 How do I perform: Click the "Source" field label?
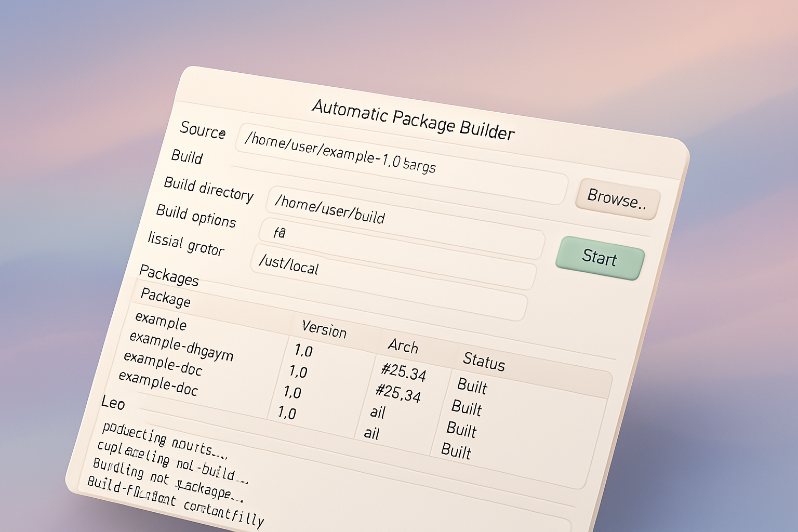click(x=203, y=130)
